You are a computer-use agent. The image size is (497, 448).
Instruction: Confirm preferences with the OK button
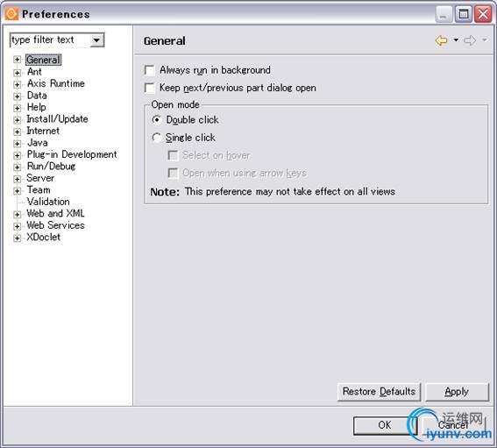(x=385, y=425)
